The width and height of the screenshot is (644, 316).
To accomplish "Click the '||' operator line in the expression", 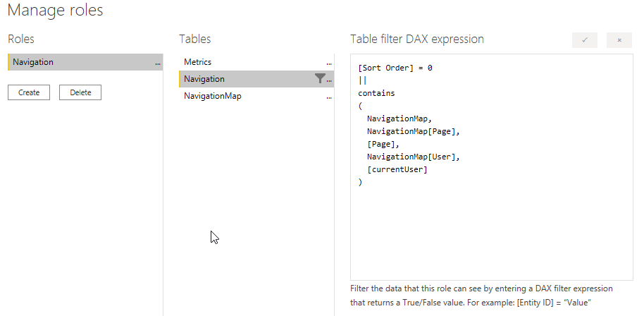I will click(x=363, y=80).
